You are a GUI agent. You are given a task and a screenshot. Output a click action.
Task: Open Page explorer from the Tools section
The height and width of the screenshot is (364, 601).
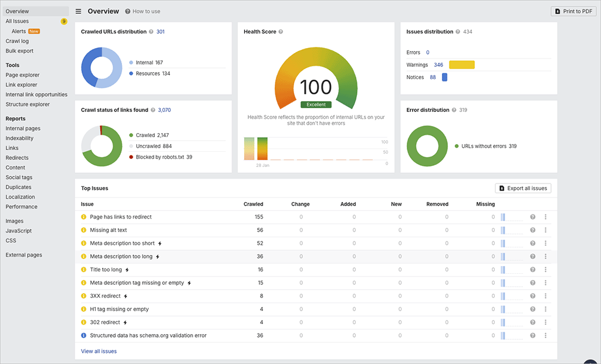22,74
